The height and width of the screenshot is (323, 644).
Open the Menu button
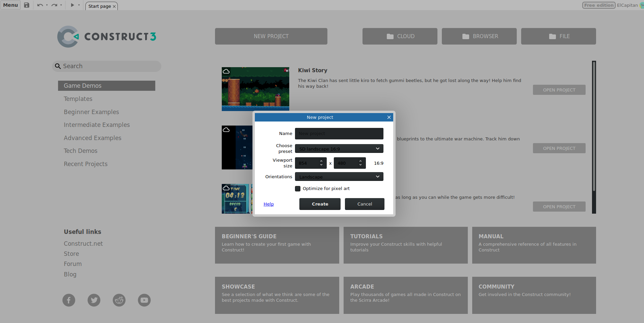point(10,5)
